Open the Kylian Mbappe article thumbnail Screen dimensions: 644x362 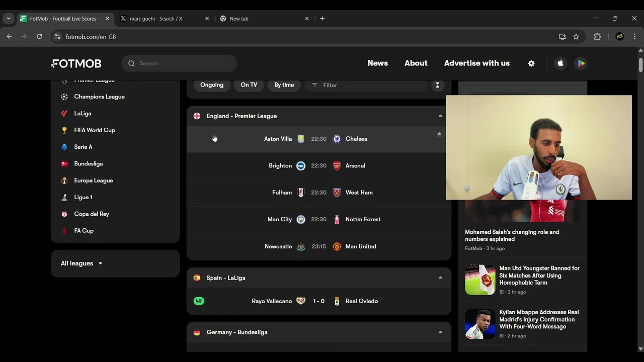[x=480, y=324]
